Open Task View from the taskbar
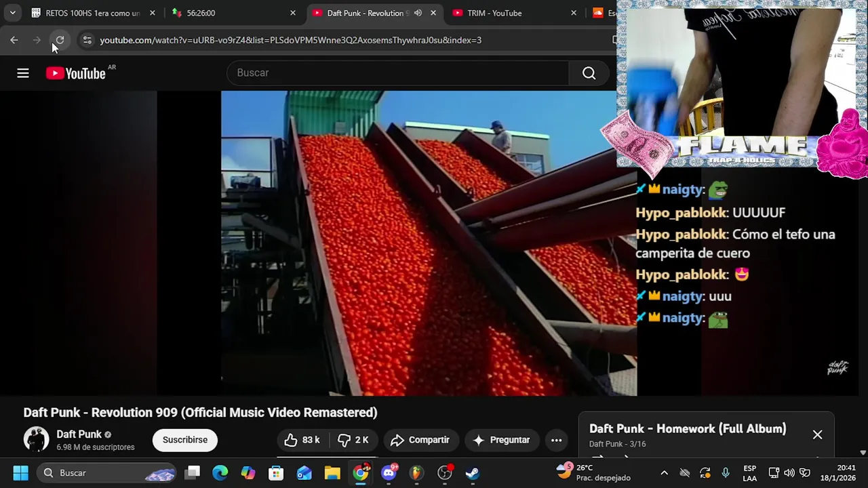The image size is (868, 488). click(193, 472)
